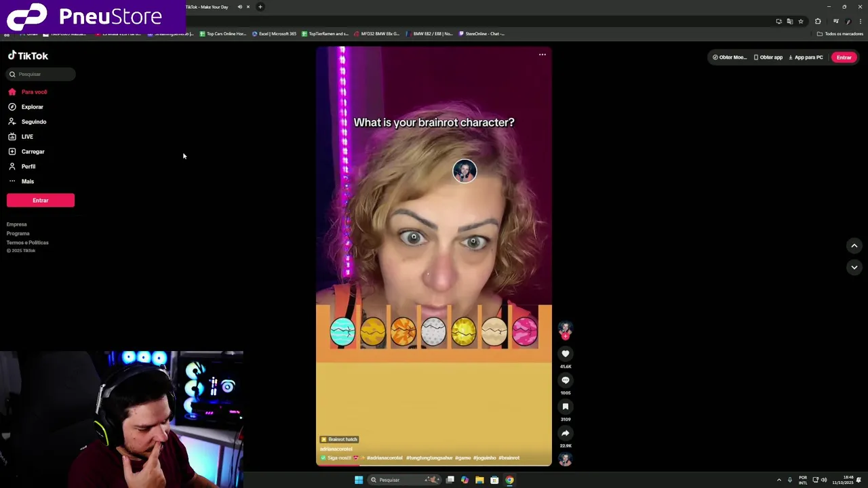Image resolution: width=868 pixels, height=488 pixels.
Task: Follow the creator via the avatar plus badge
Action: (x=565, y=336)
